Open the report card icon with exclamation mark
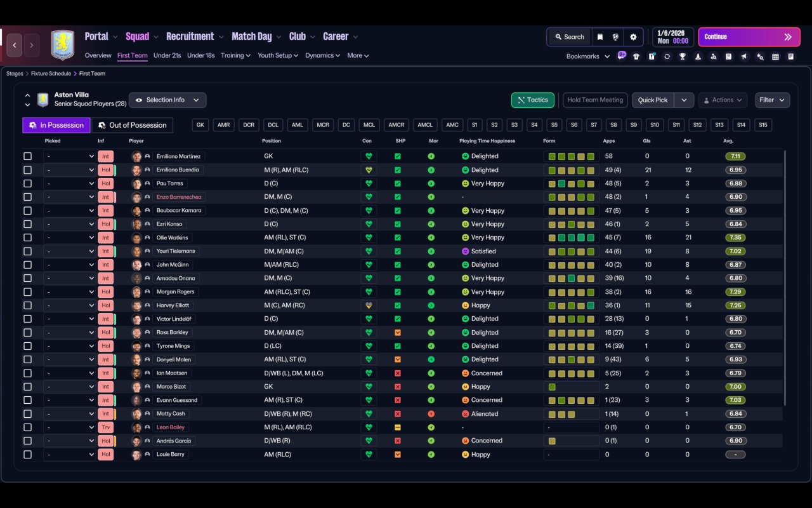Screen dimensions: 812x508 coord(652,57)
